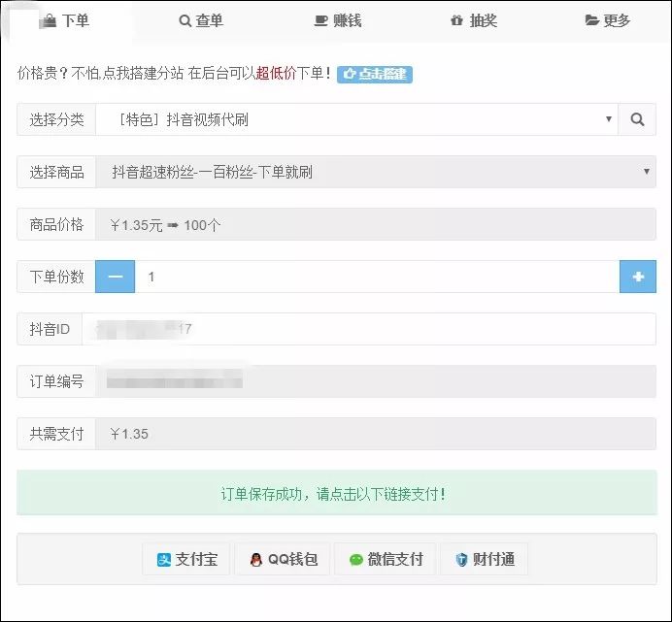The image size is (672, 622).
Task: Open the 选择商品 product dropdown
Action: (375, 172)
